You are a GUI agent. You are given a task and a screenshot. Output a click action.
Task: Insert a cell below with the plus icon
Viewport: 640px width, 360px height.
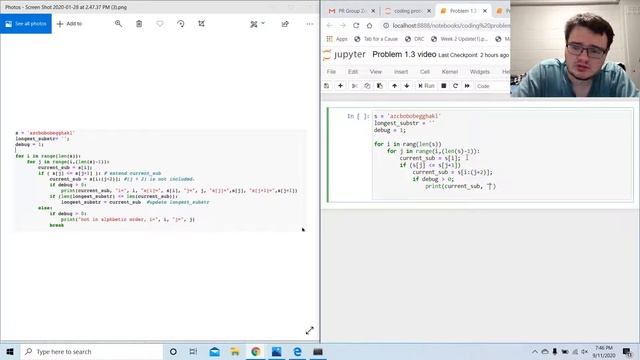click(x=340, y=86)
